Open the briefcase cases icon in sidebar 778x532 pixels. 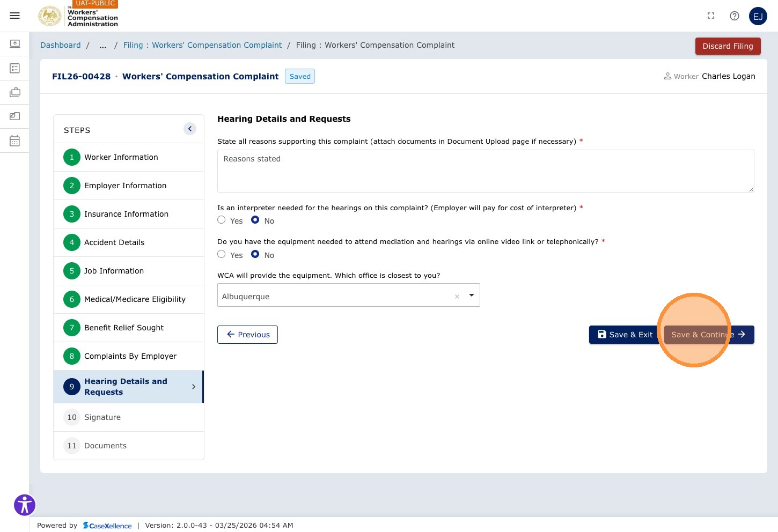[15, 92]
